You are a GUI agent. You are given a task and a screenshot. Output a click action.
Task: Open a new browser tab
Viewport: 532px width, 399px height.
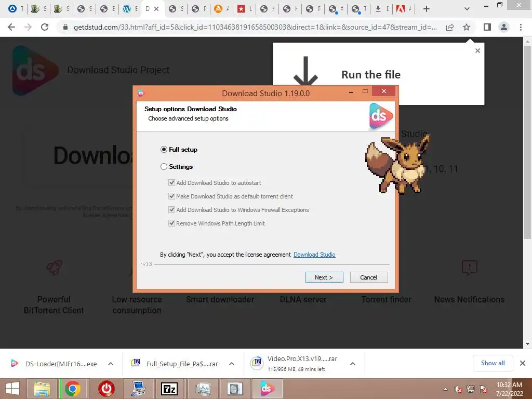click(x=427, y=9)
